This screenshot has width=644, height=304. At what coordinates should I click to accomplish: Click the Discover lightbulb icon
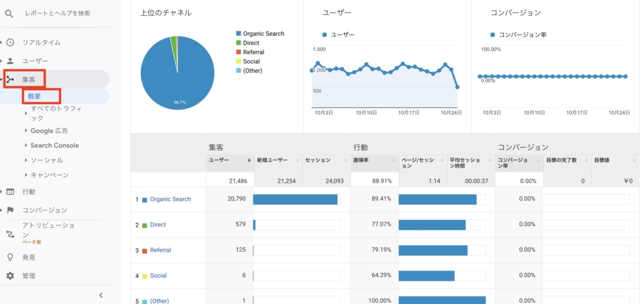tap(10, 258)
